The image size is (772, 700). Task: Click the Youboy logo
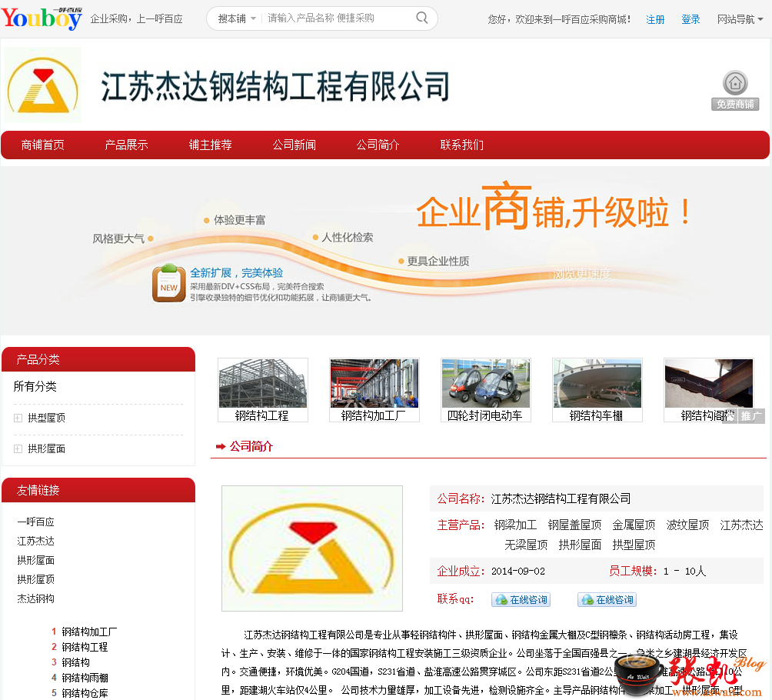tap(42, 18)
